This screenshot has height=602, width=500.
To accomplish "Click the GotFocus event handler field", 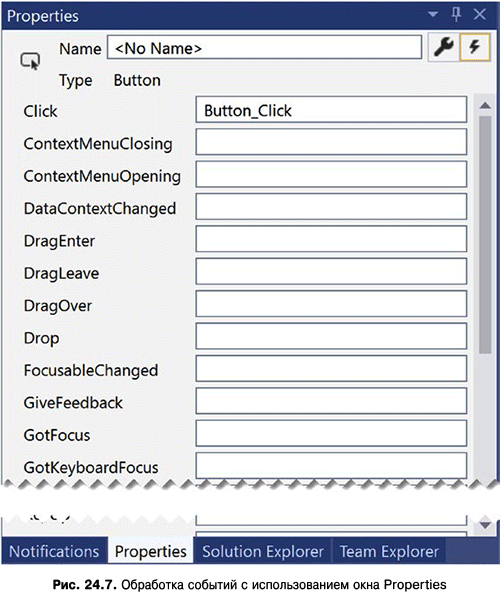I will [331, 433].
